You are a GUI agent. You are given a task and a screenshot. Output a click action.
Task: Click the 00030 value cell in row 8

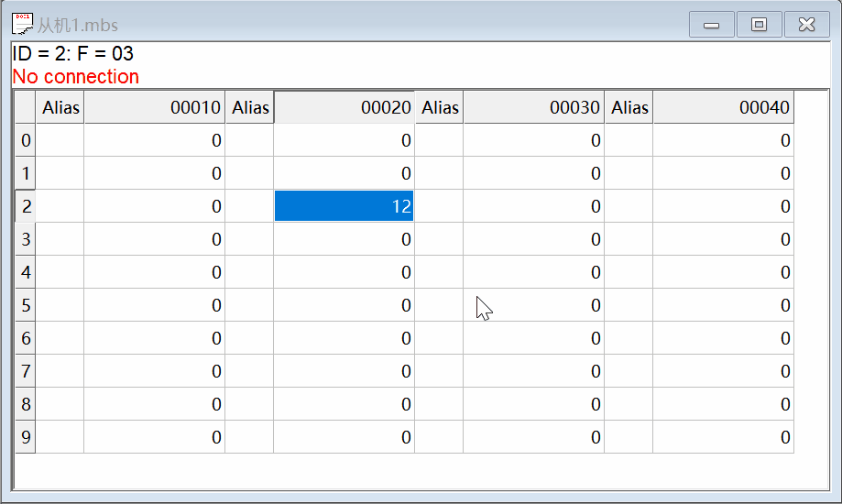(x=534, y=404)
